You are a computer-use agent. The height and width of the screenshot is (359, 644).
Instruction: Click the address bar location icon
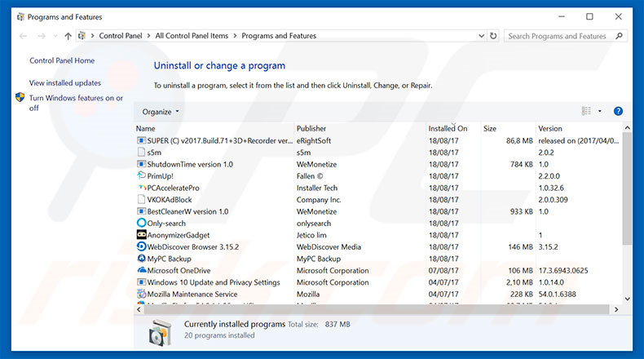click(x=82, y=36)
